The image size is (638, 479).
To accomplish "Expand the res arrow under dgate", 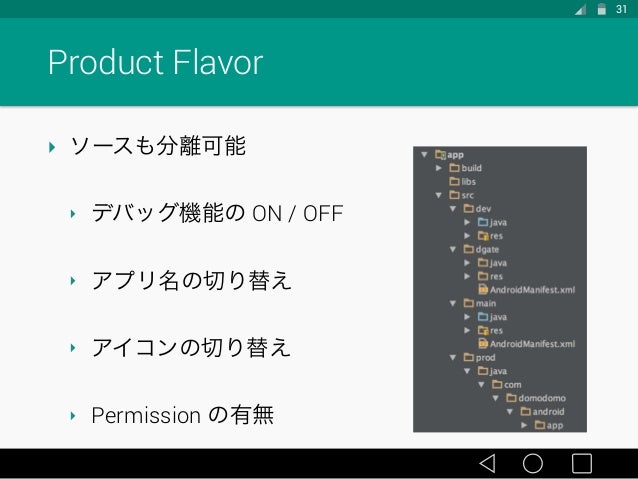I will 468,276.
